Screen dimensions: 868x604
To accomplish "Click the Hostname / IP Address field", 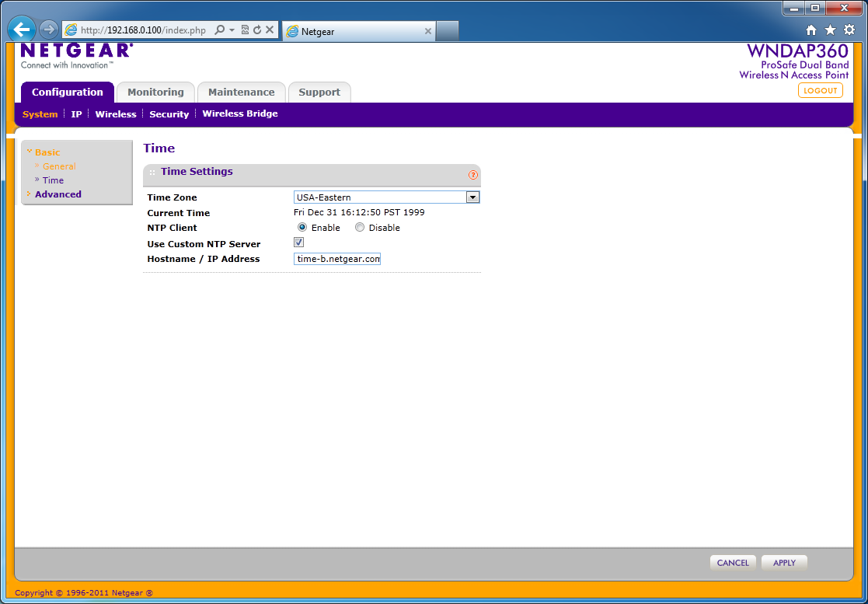I will tap(337, 259).
